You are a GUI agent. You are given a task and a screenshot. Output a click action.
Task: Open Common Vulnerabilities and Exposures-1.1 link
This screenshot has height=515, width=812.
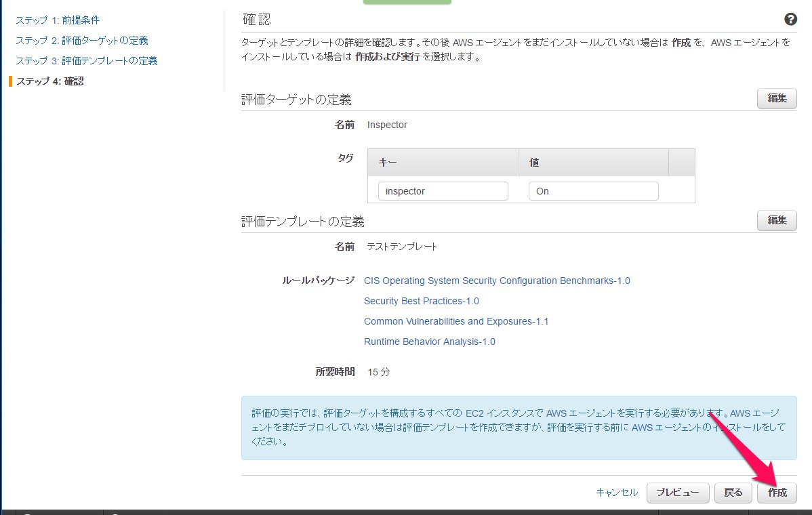[456, 321]
